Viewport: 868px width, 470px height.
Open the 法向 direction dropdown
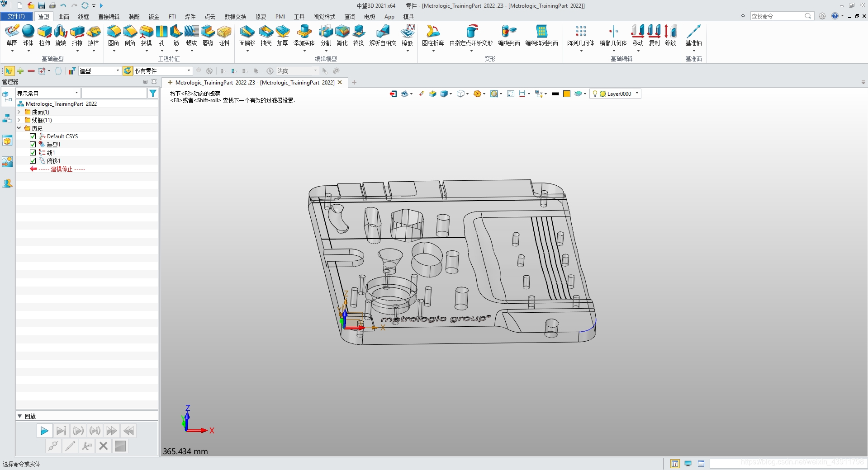coord(297,70)
